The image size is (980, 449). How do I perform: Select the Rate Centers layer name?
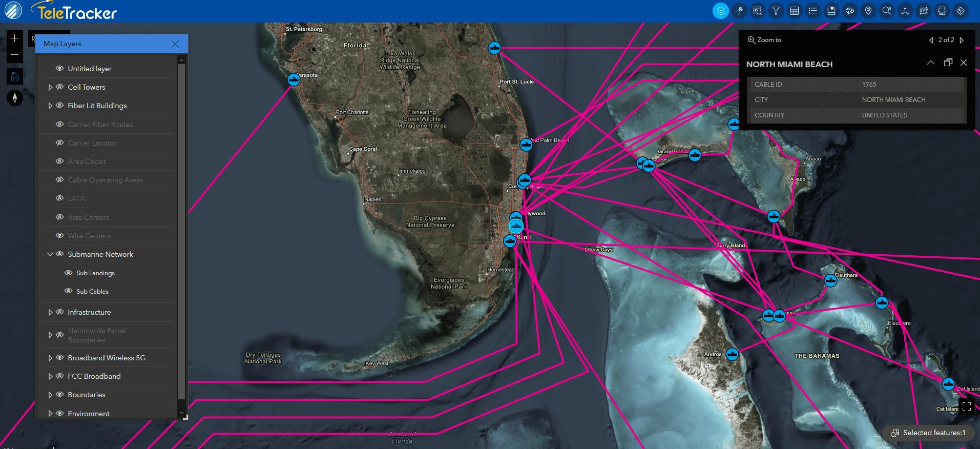(x=89, y=217)
